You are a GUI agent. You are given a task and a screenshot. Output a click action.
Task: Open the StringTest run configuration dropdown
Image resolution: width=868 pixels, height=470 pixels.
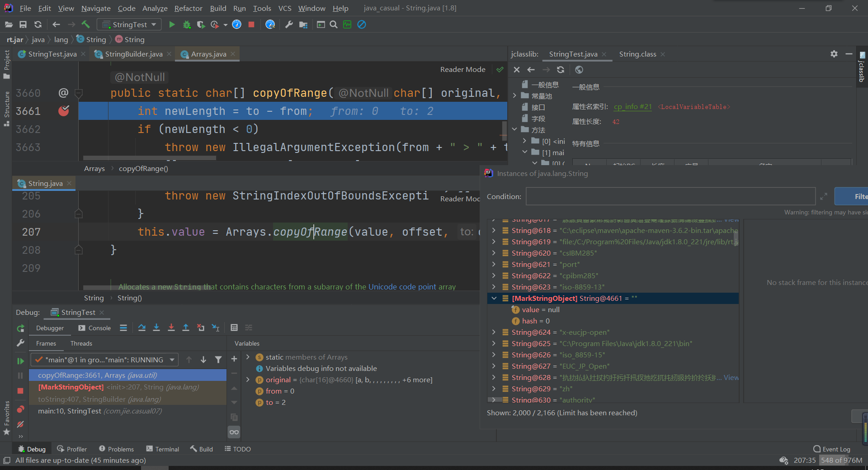pos(129,24)
